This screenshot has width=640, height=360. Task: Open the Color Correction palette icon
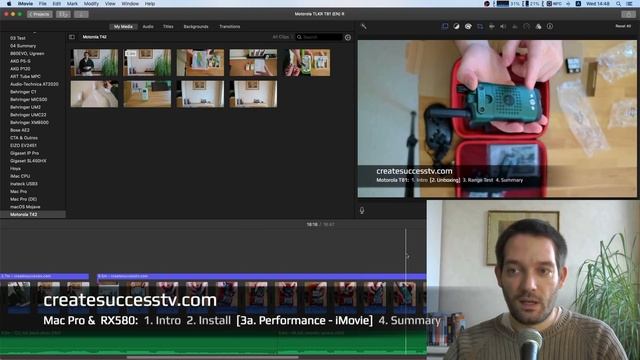(x=468, y=27)
